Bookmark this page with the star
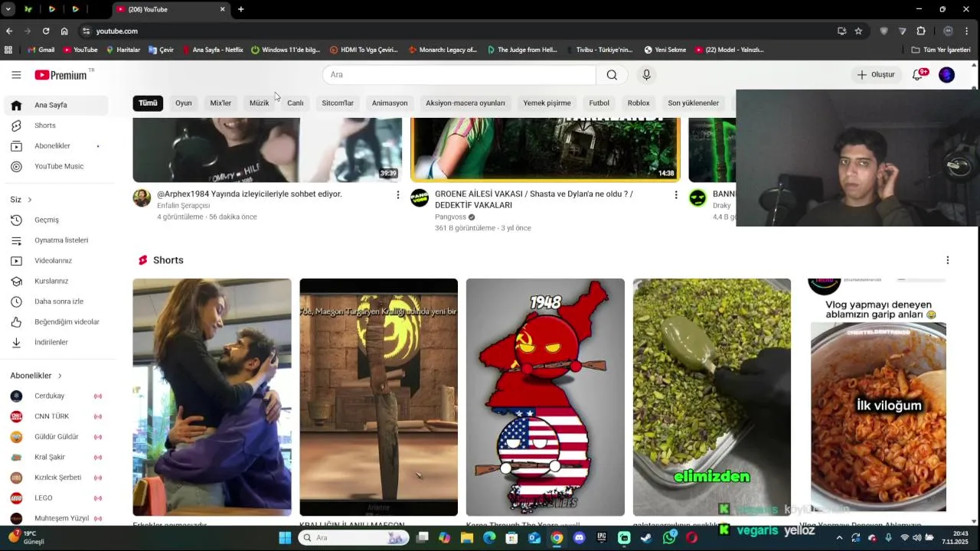Image resolution: width=980 pixels, height=551 pixels. (858, 31)
